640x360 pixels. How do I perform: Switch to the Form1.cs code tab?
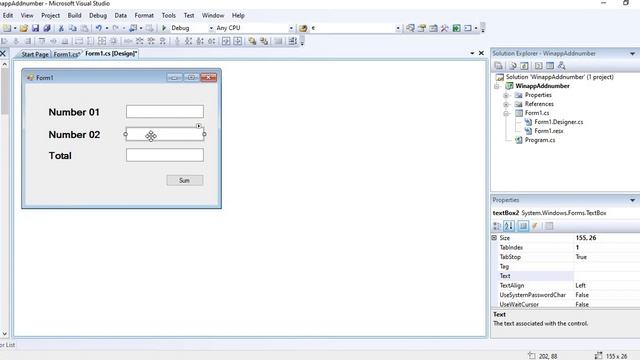click(67, 54)
